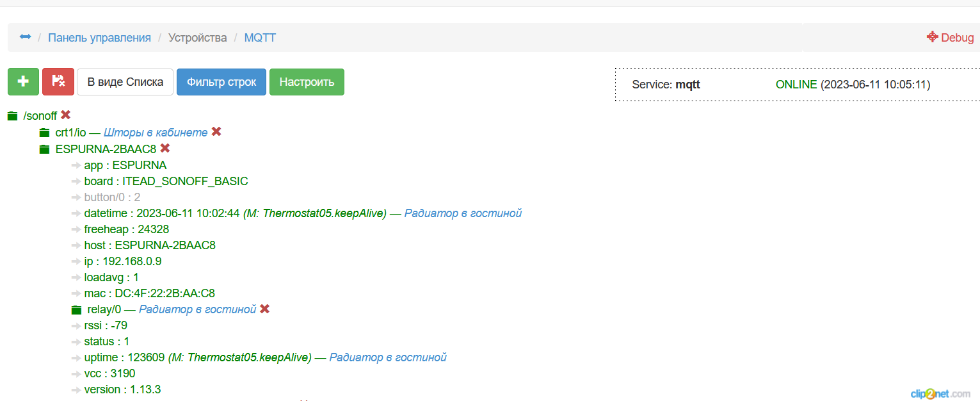Expand the crt1/io folder

[44, 133]
